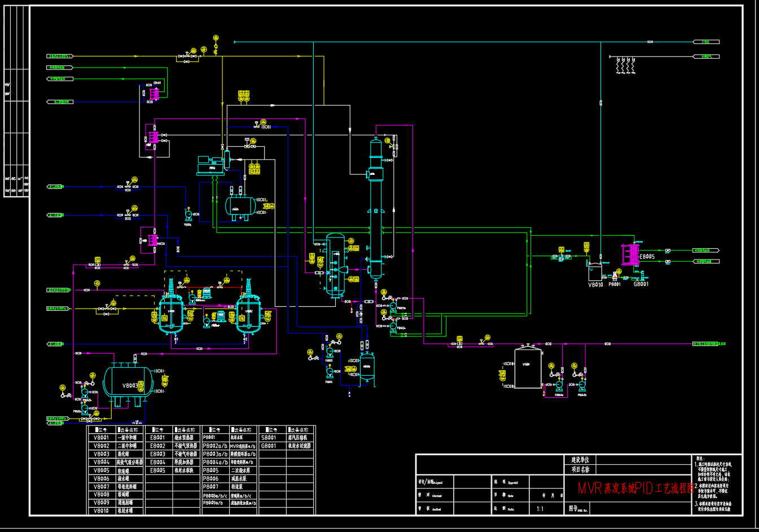Image resolution: width=759 pixels, height=532 pixels.
Task: Click the red MVR drawing title text
Action: tap(635, 489)
